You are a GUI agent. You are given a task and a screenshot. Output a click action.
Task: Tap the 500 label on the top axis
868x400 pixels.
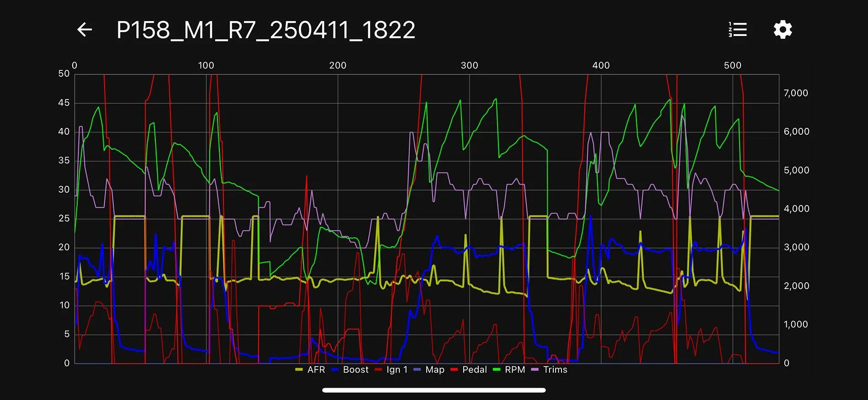click(732, 65)
